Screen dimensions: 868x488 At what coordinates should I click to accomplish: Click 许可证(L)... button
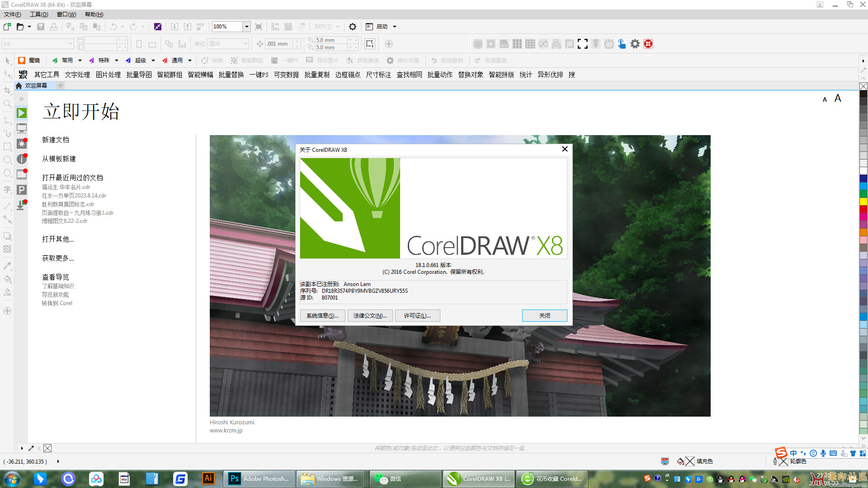click(417, 315)
